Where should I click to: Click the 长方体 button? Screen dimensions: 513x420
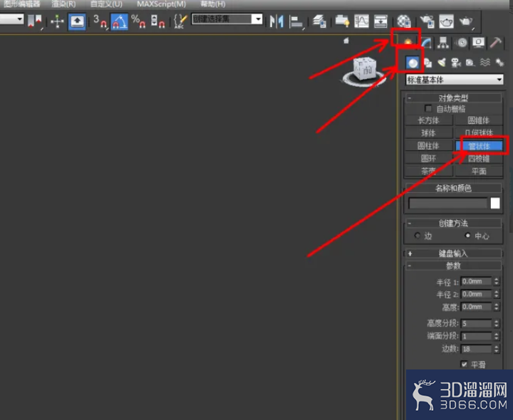click(429, 120)
